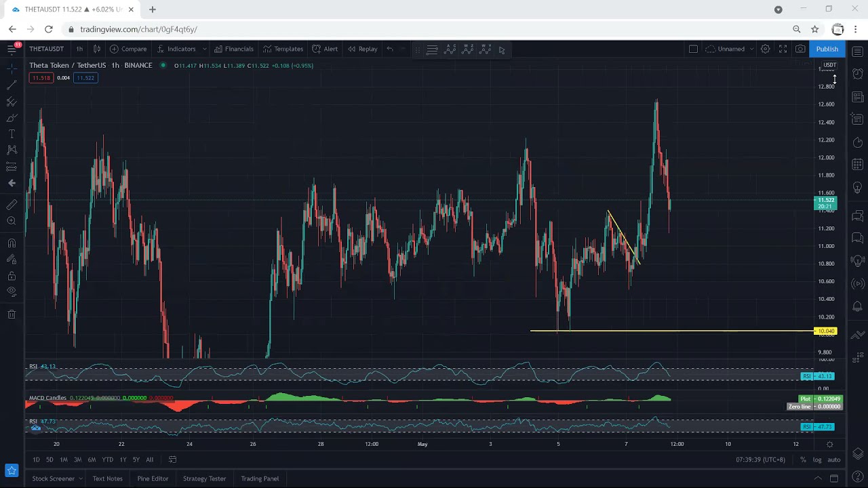Open timezone menu at 07:39:39 (UTC+8)
Screen dimensions: 868x488
click(x=760, y=460)
